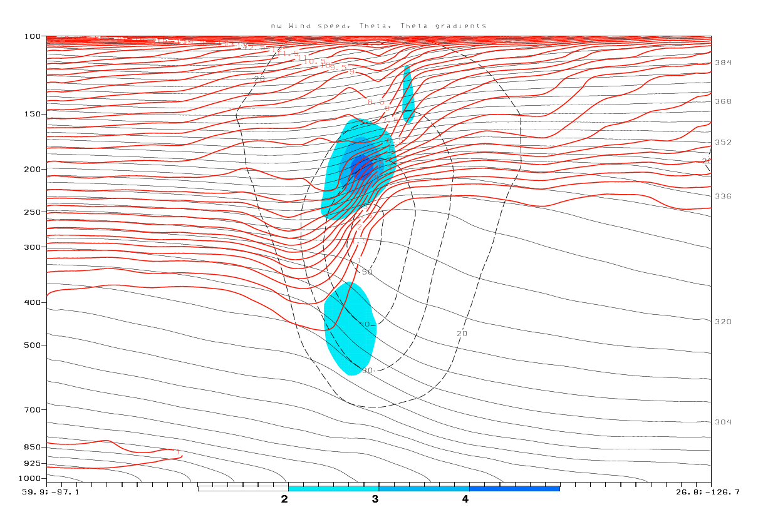Select the medium blue color bar segment between 3 and 4

[424, 488]
